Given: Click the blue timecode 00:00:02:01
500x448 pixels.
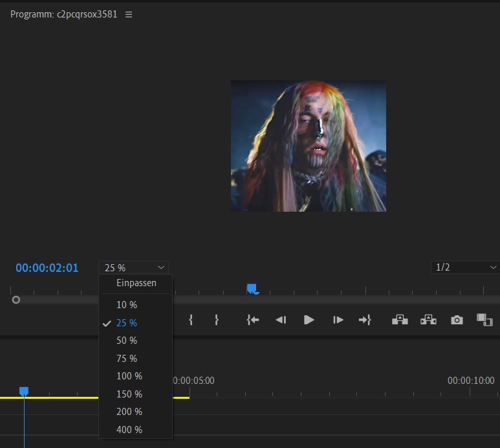Looking at the screenshot, I should (47, 268).
